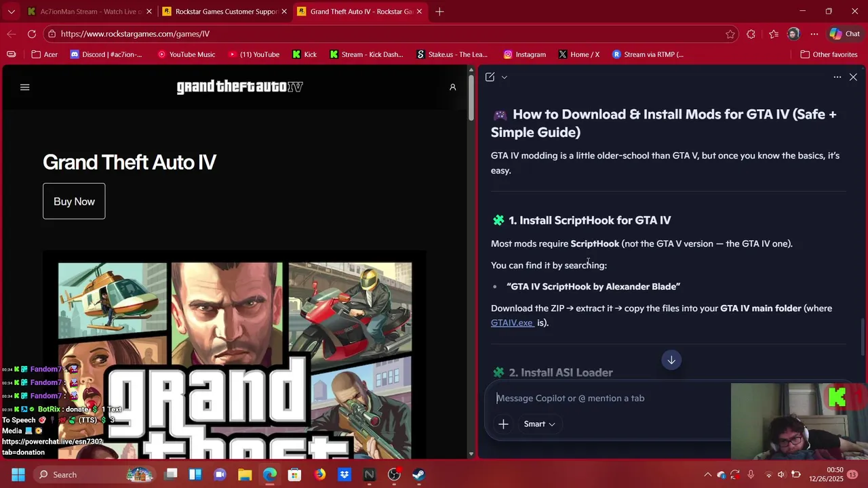Show hidden system tray icons chevron
Screen dimensions: 868x488
[707, 474]
